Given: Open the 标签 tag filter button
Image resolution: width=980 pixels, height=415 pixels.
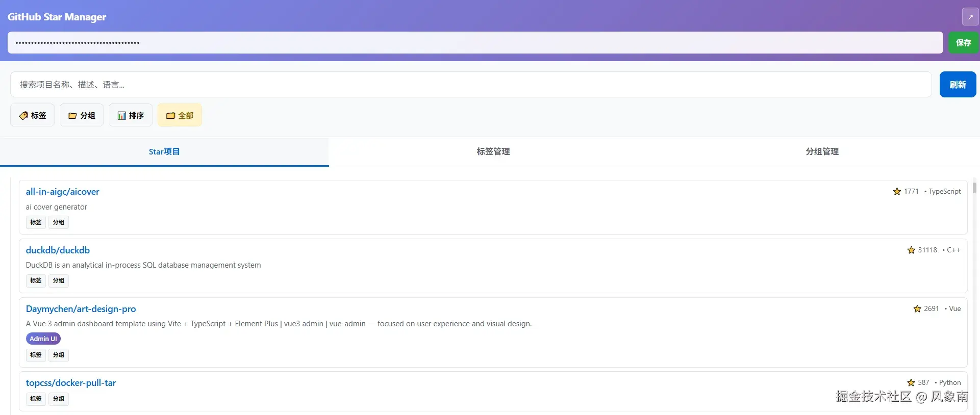Looking at the screenshot, I should [33, 115].
